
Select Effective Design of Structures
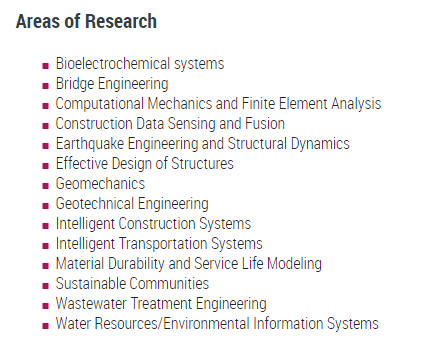point(145,164)
